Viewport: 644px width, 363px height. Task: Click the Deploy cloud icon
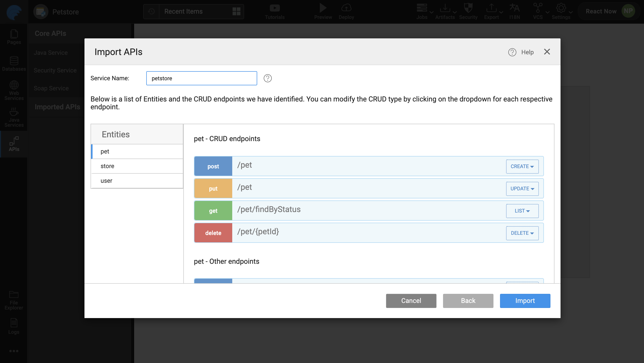[x=346, y=8]
